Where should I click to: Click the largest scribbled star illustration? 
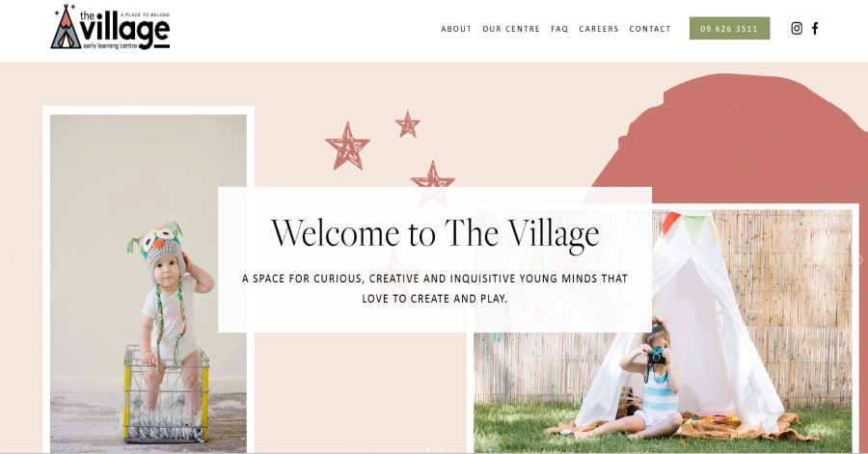347,147
